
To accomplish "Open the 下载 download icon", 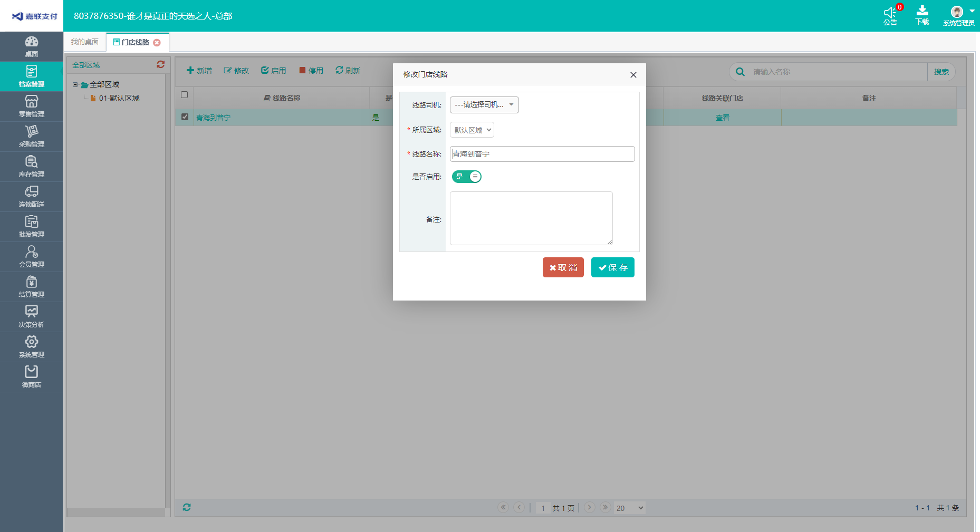I will click(x=922, y=15).
